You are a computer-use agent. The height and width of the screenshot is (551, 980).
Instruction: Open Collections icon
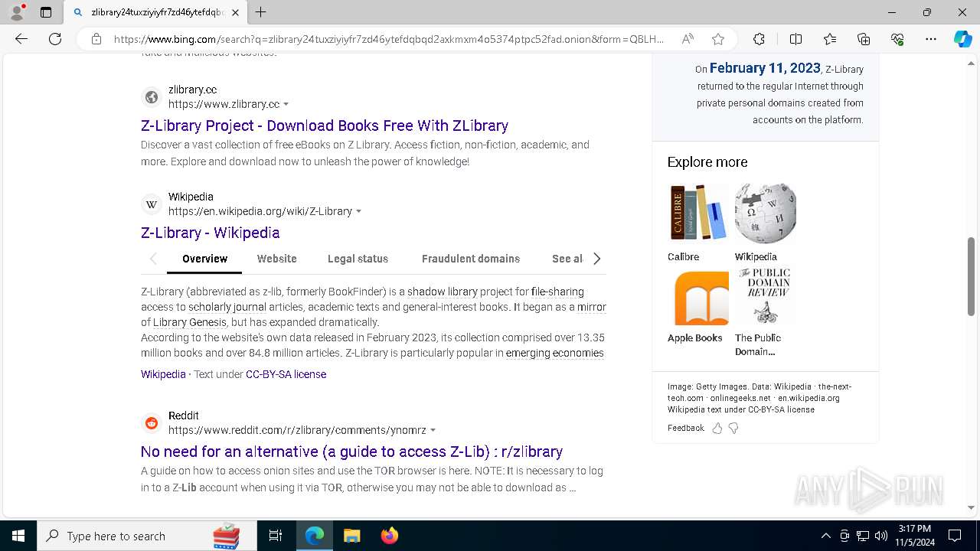pyautogui.click(x=864, y=39)
